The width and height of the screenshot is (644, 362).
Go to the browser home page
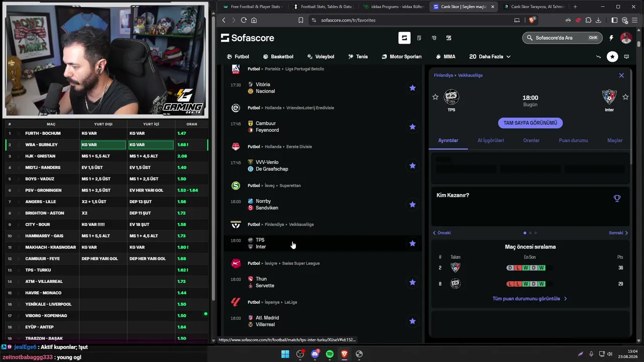[254, 20]
